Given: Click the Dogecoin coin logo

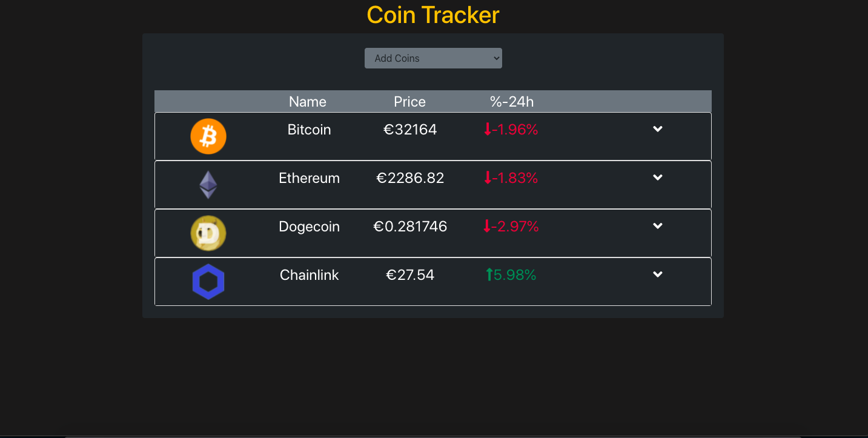Looking at the screenshot, I should click(208, 233).
